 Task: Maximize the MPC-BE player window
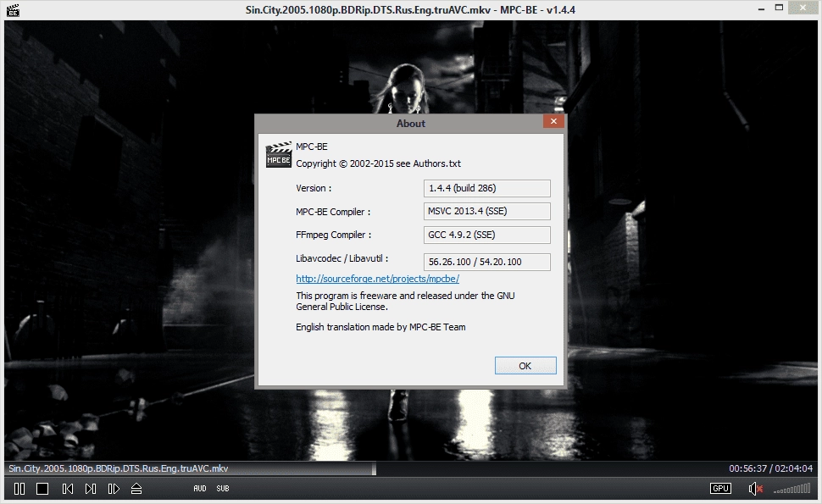[x=779, y=8]
